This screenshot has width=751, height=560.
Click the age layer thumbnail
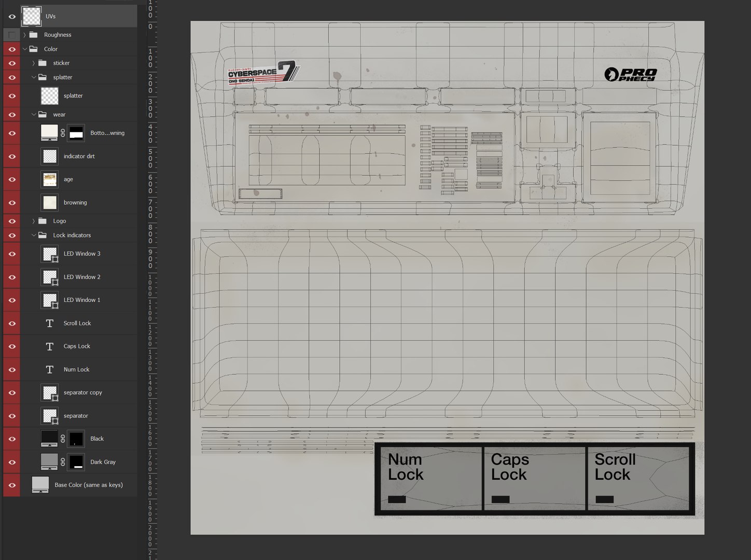(50, 179)
